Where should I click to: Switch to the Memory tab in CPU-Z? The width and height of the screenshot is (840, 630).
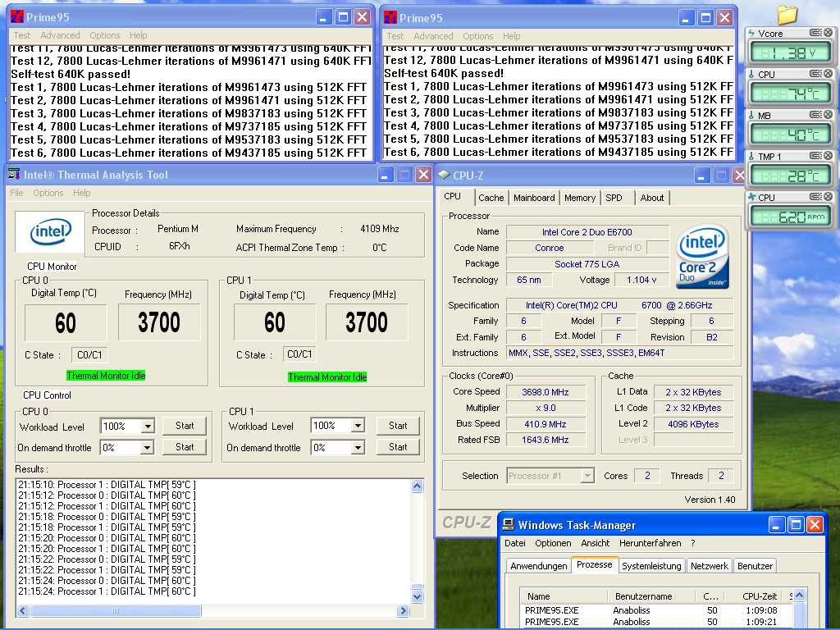(580, 198)
